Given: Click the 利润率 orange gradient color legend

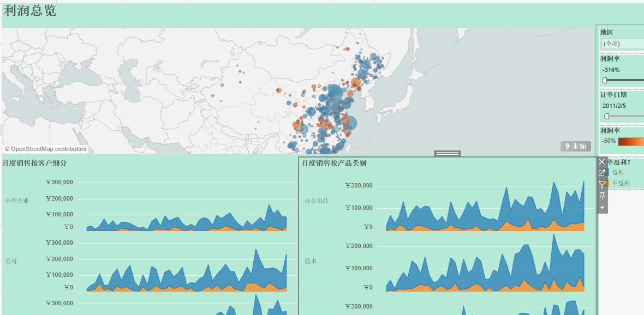Looking at the screenshot, I should [630, 141].
